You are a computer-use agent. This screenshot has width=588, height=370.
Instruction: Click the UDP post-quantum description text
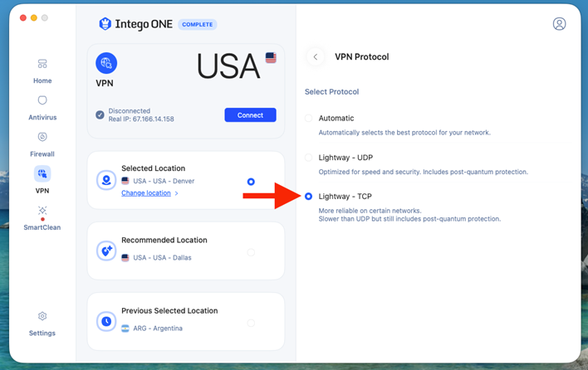(x=423, y=172)
